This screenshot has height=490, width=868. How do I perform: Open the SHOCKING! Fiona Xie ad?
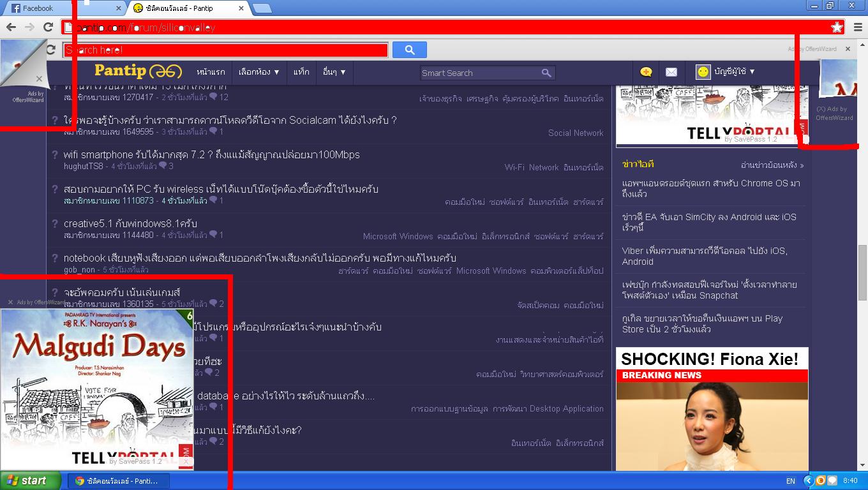coord(712,409)
